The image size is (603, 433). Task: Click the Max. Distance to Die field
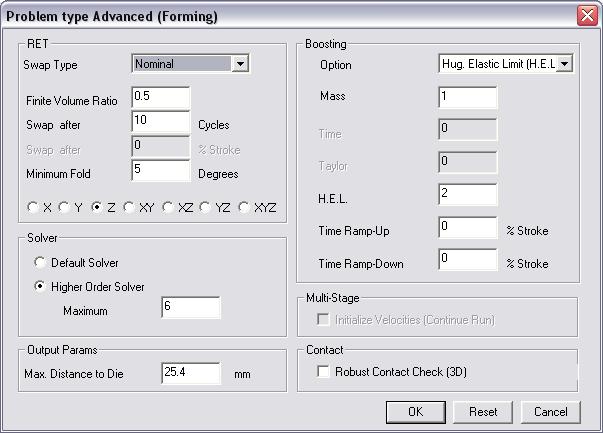pyautogui.click(x=191, y=373)
